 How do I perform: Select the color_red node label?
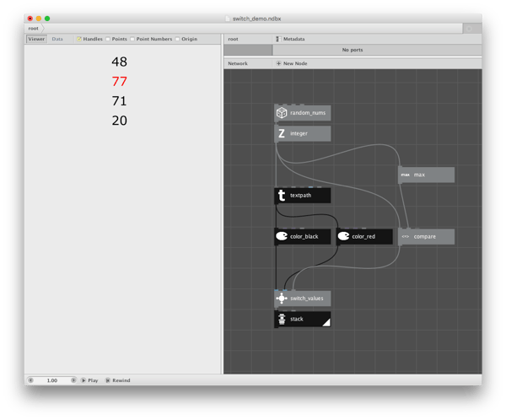point(363,237)
